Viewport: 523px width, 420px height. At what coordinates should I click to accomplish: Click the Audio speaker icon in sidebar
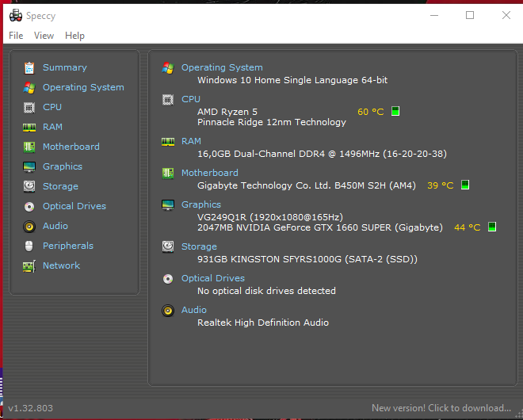pos(29,227)
